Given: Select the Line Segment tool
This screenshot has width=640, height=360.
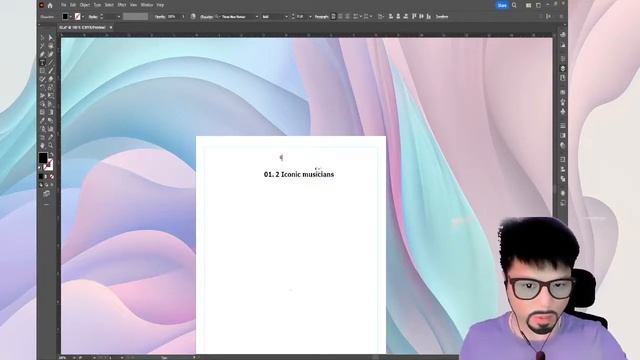Looking at the screenshot, I should tap(51, 62).
